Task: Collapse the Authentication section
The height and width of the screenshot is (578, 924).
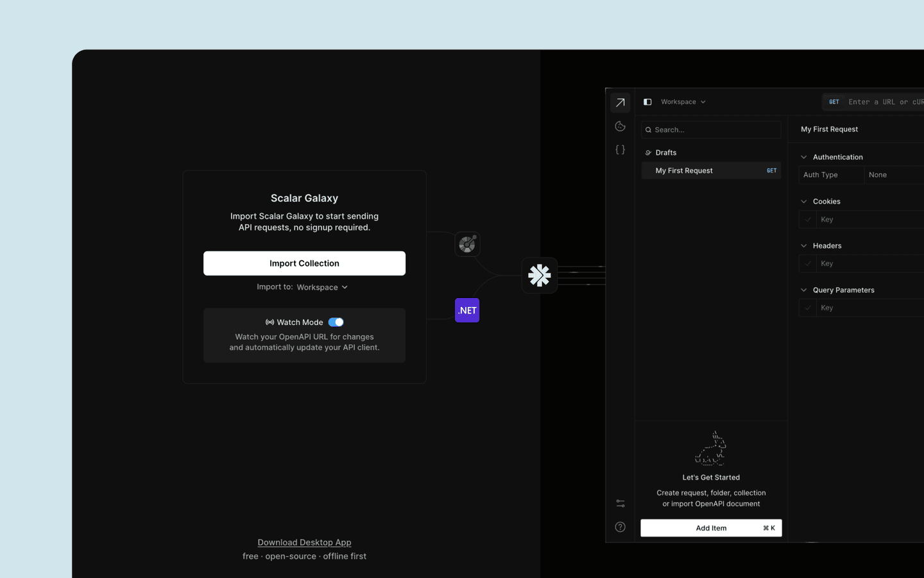Action: click(x=803, y=157)
